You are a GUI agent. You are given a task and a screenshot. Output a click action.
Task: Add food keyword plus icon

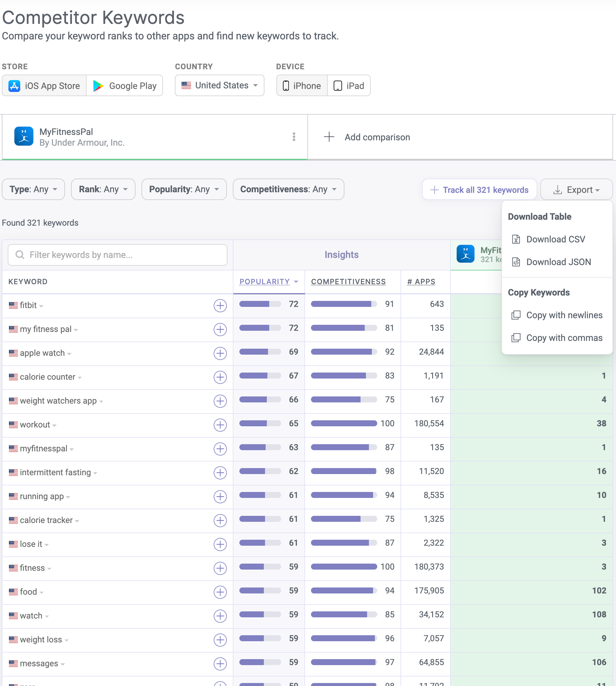220,592
